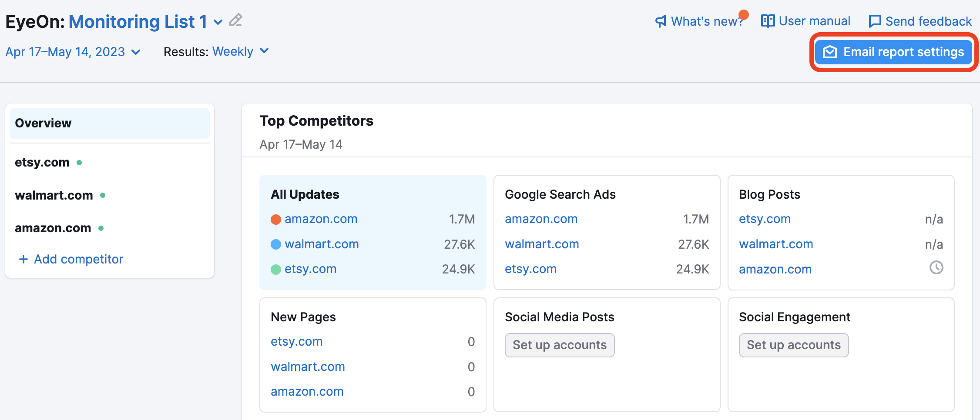Click the pencil icon to rename Monitoring List 1

point(235,20)
